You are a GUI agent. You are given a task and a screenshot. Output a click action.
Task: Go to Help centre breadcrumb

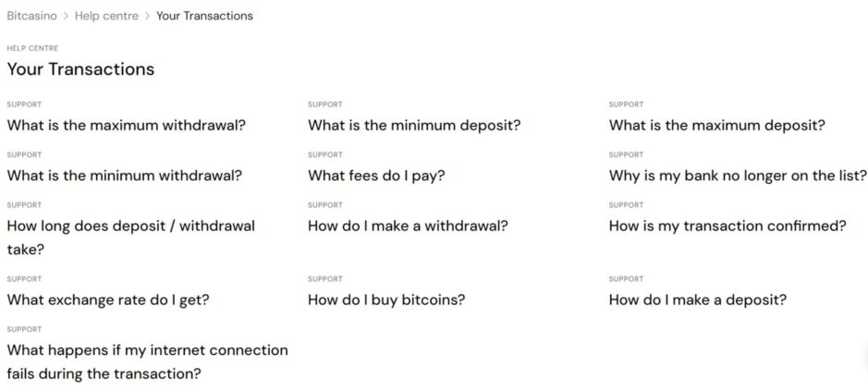tap(106, 16)
